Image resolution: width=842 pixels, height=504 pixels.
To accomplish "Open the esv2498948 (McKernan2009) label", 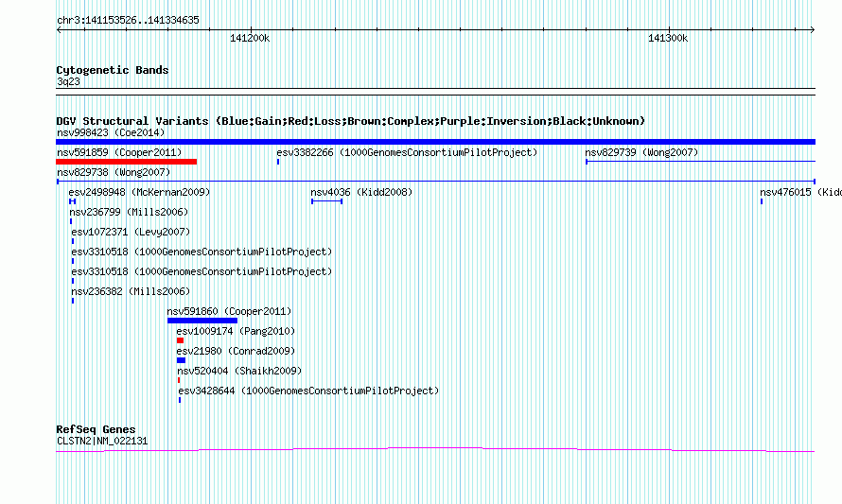I will pos(140,192).
